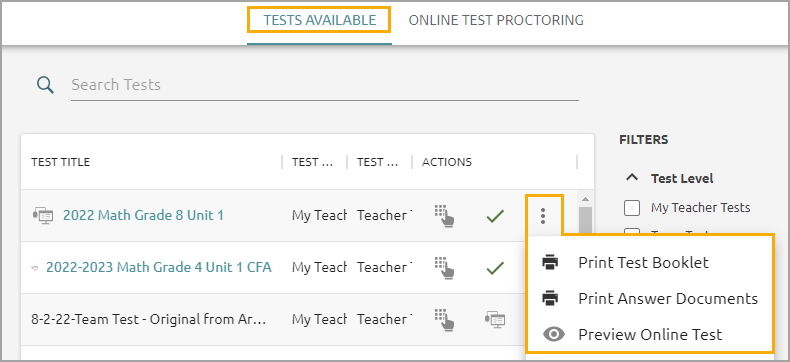Open the 2022-2023 Math Grade 4 Unit 1 CFA link
The height and width of the screenshot is (362, 790).
(x=159, y=267)
